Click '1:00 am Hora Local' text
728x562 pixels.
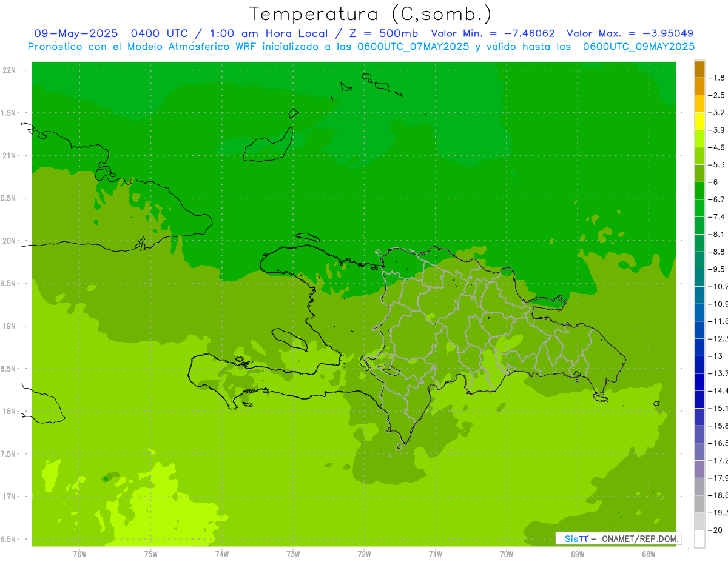tap(268, 33)
